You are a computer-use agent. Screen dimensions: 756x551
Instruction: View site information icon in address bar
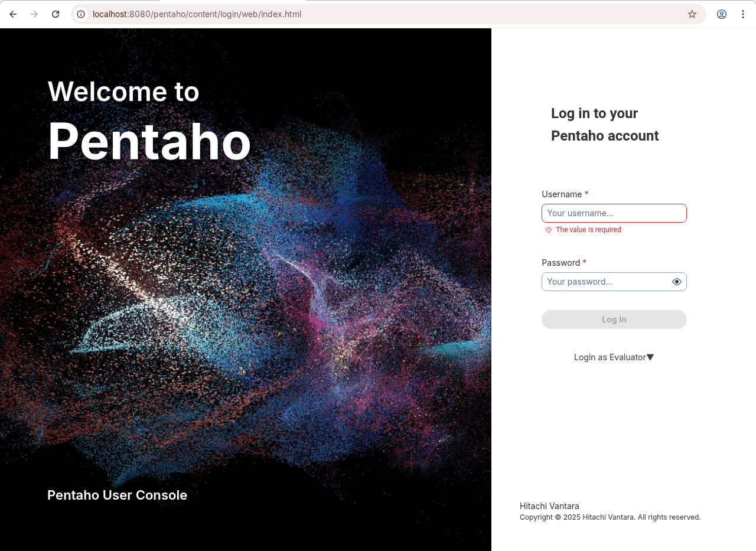(x=82, y=14)
